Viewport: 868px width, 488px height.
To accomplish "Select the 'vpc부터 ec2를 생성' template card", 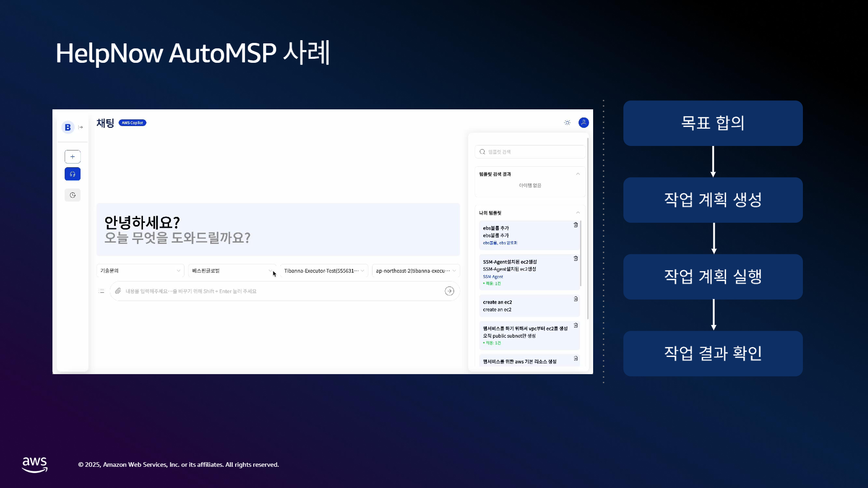I will click(x=529, y=335).
